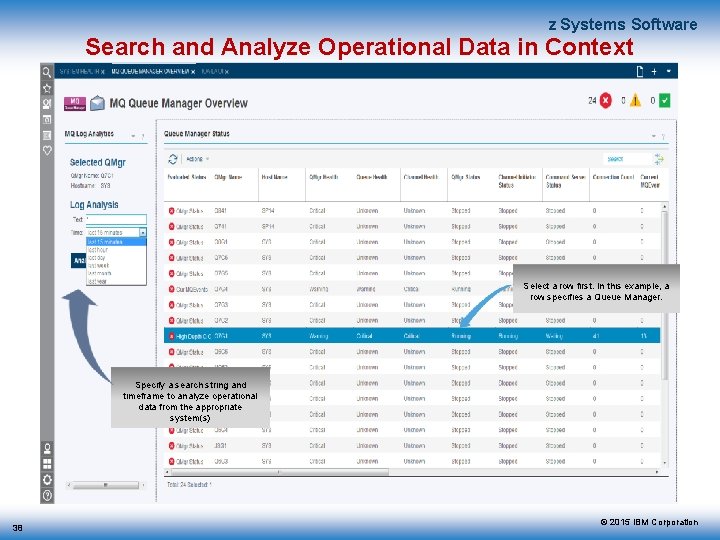This screenshot has height=540, width=720.
Task: Click the yellow warning triangle status icon
Action: [635, 100]
